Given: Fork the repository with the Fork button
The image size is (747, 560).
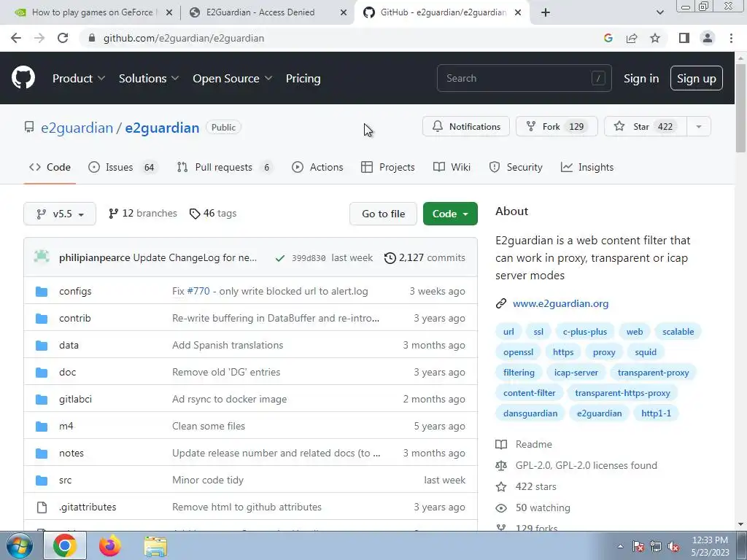Looking at the screenshot, I should click(x=557, y=126).
